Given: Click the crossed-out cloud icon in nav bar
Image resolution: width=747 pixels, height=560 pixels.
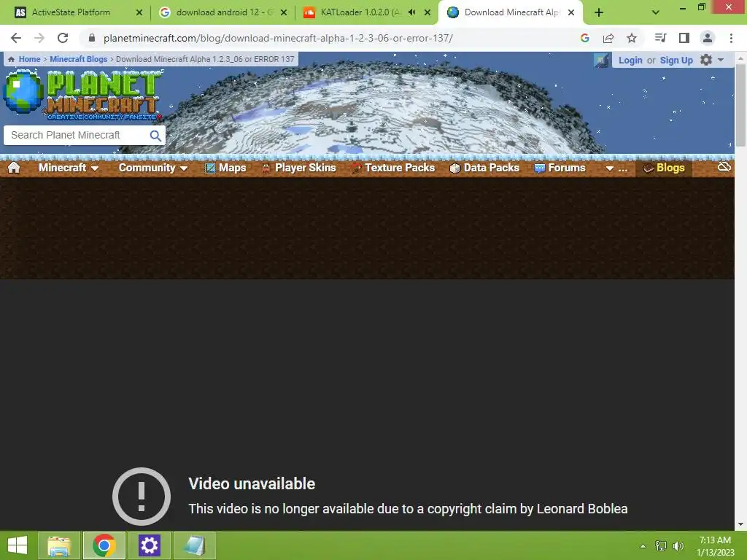Looking at the screenshot, I should pyautogui.click(x=724, y=167).
